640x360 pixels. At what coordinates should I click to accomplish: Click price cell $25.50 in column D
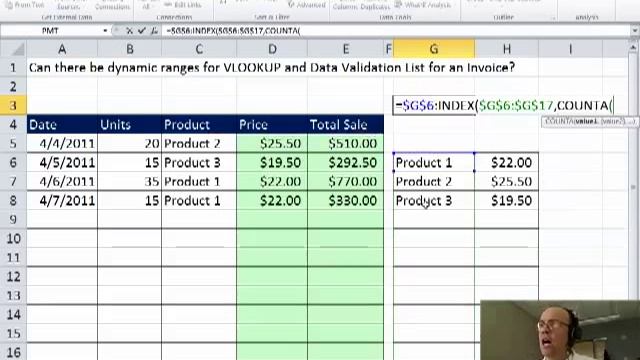coord(272,144)
